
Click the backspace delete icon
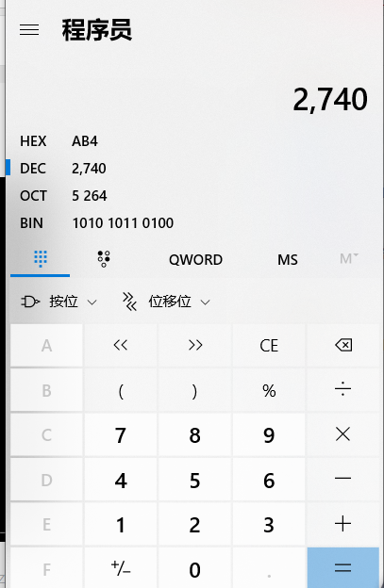pyautogui.click(x=343, y=346)
